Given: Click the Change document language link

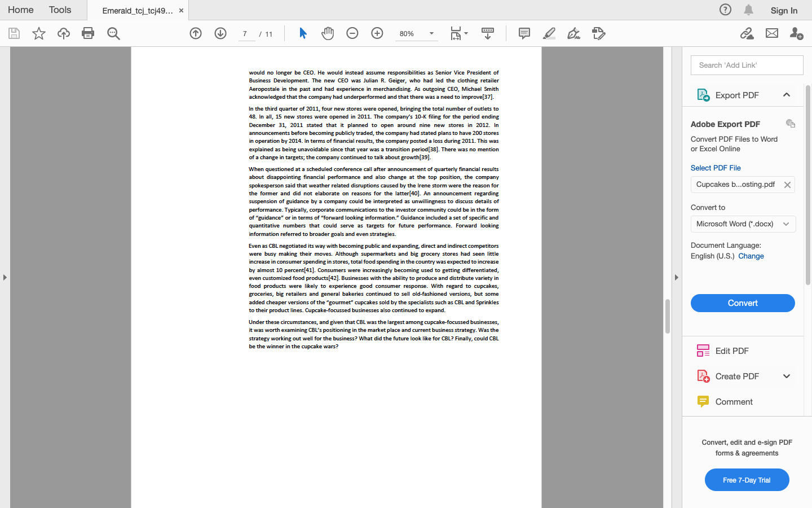Looking at the screenshot, I should click(751, 256).
